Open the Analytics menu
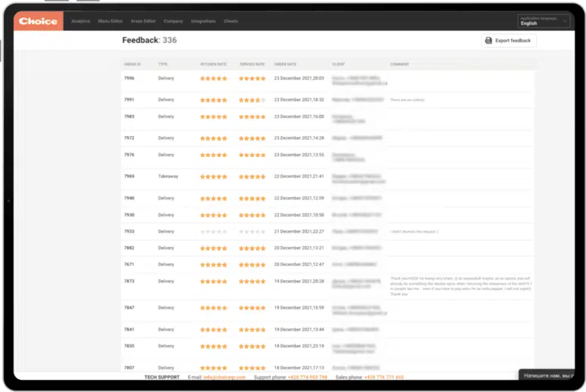Screen dimensions: 586x392 coord(80,21)
